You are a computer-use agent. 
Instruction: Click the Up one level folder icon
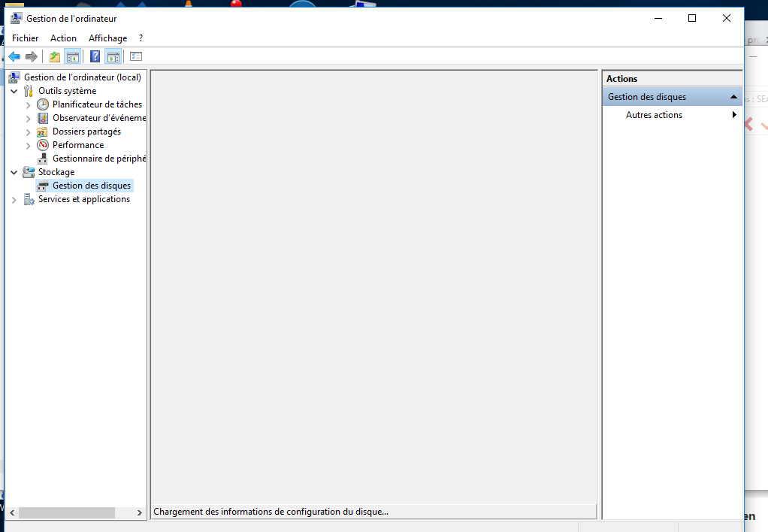tap(55, 57)
